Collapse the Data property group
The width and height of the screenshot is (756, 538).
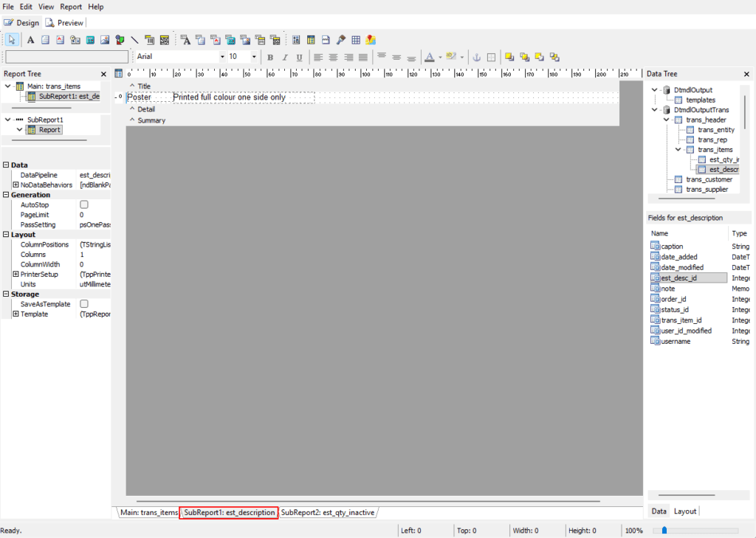pos(6,165)
